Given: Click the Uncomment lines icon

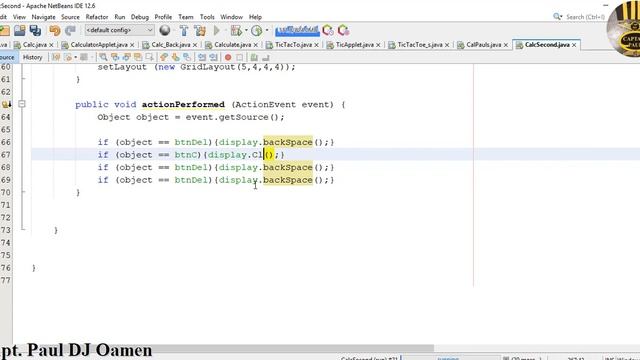Looking at the screenshot, I should [x=266, y=58].
